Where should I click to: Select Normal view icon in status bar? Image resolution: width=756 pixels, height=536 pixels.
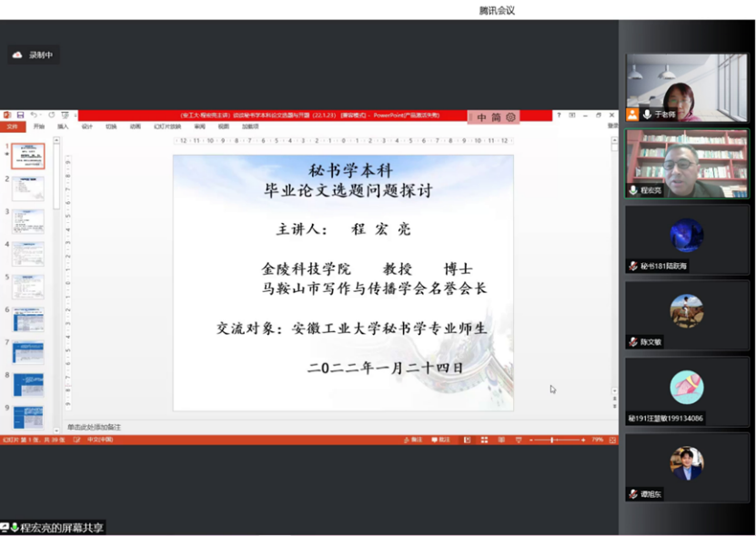[466, 440]
